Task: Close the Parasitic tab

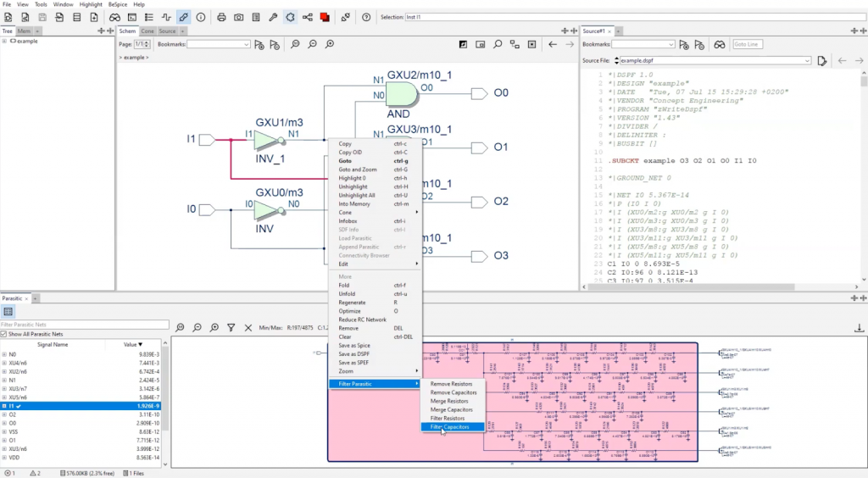Action: (26, 298)
